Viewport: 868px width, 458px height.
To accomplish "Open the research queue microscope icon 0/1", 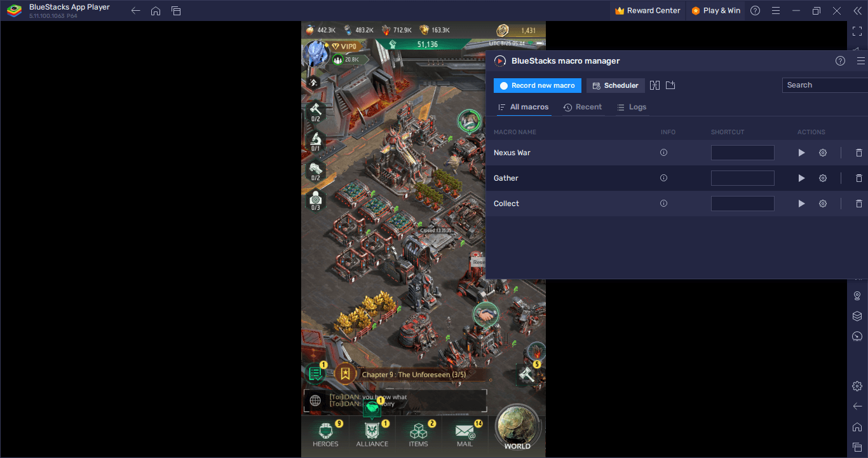I will pos(315,141).
